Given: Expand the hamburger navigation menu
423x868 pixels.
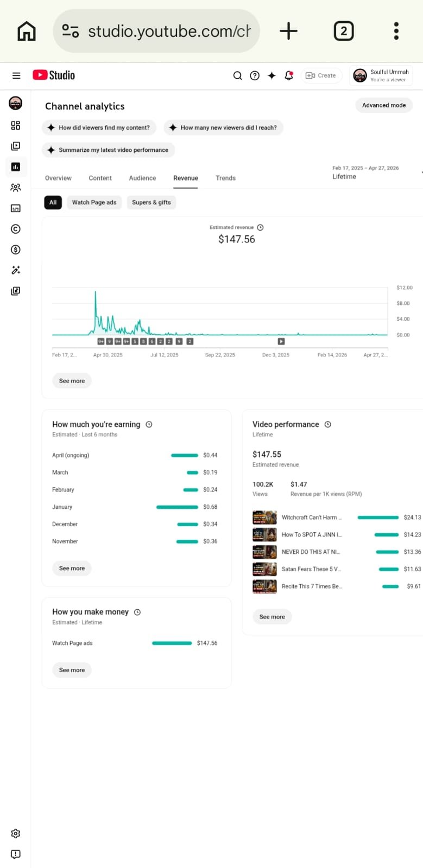Looking at the screenshot, I should tap(16, 75).
